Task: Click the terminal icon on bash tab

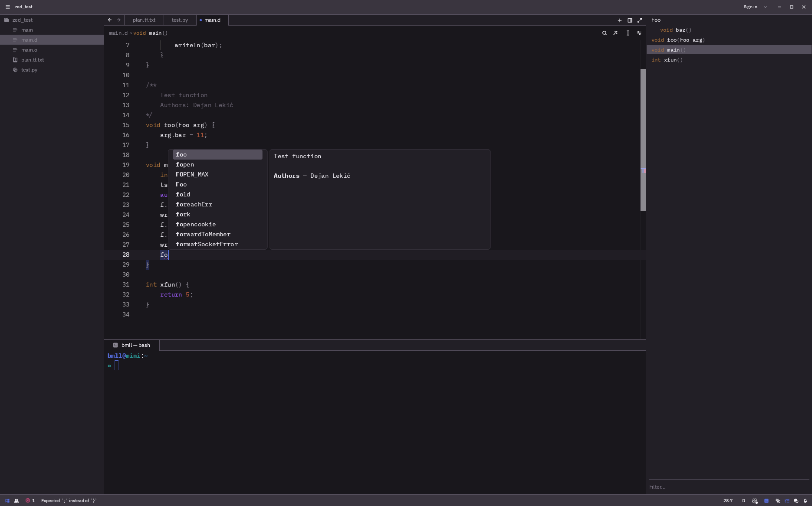Action: 115,345
